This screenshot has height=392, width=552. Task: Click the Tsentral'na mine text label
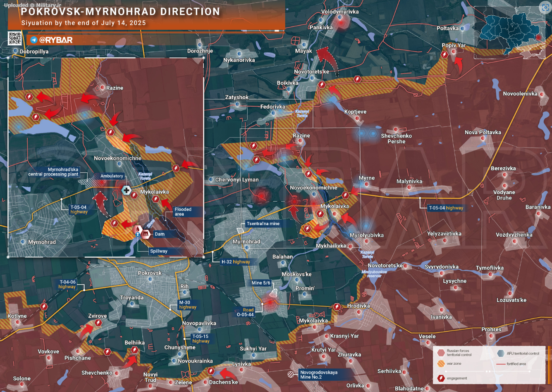click(263, 223)
